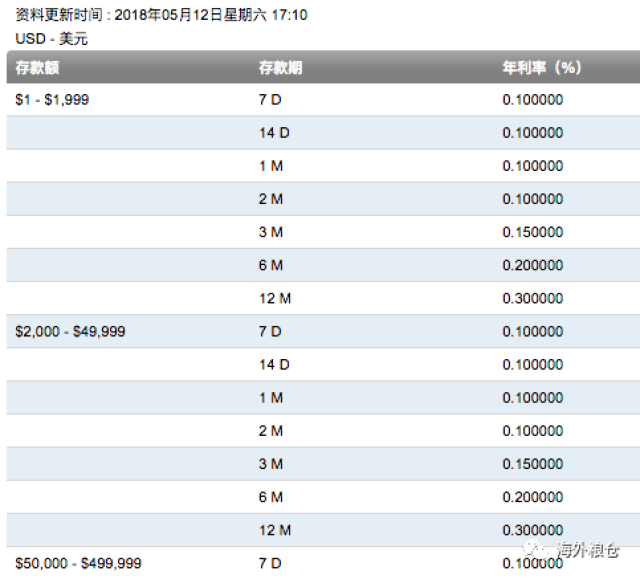Click the $50,000 - $499,999 deposit amount cell
This screenshot has height=579, width=640.
78,563
